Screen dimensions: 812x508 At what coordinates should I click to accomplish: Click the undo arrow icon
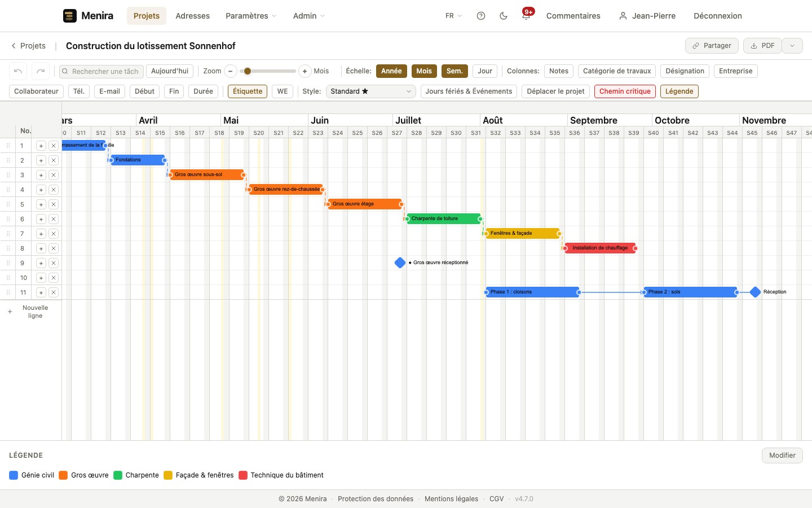[x=18, y=71]
